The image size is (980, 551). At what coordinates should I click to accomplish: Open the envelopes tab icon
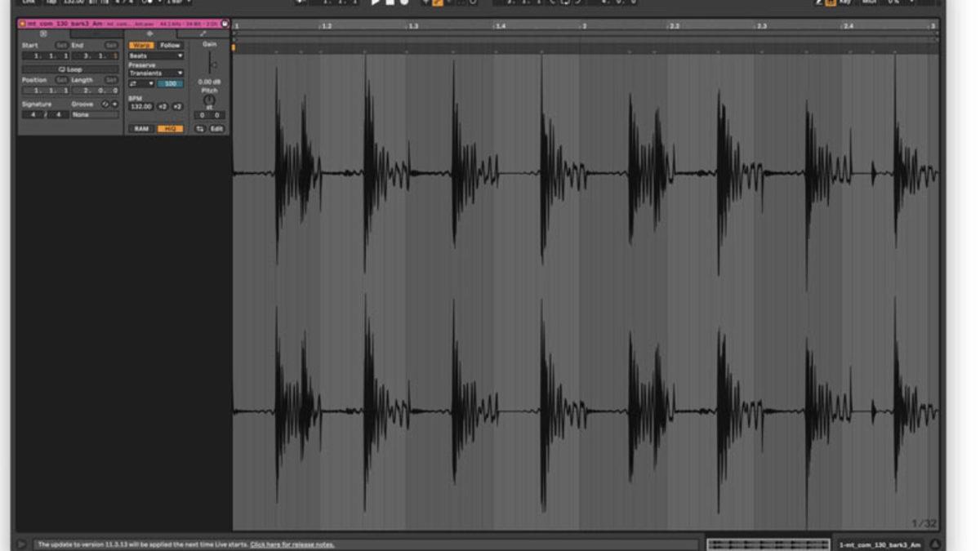203,34
